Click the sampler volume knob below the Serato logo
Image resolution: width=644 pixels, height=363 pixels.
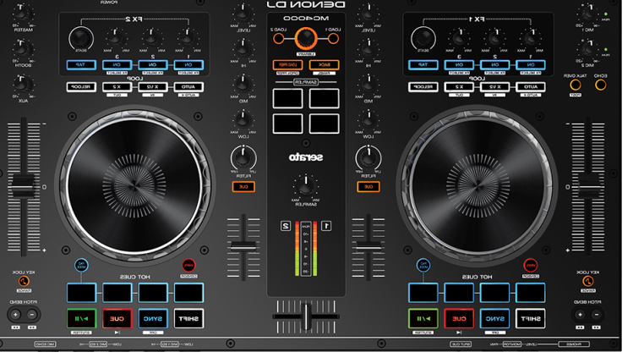point(306,186)
